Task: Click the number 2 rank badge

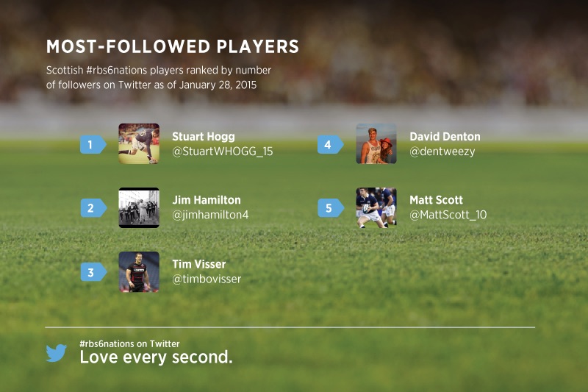Action: [92, 208]
